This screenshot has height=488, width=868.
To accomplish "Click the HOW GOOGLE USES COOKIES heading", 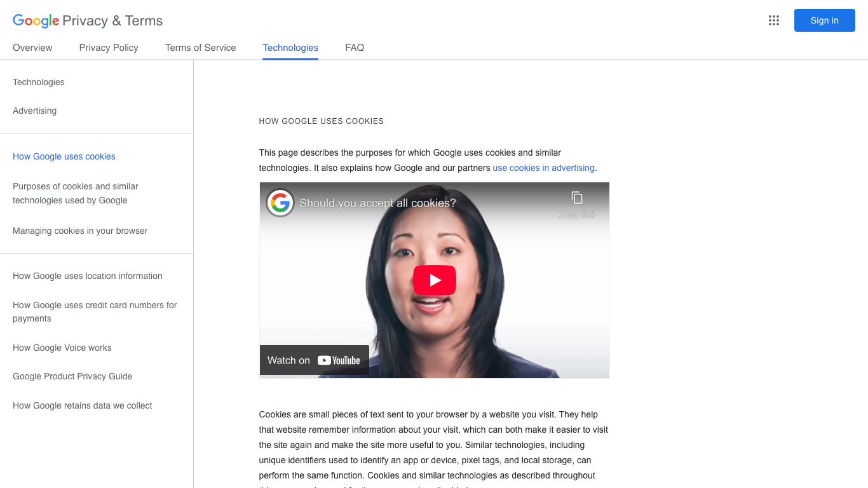I will pos(322,121).
